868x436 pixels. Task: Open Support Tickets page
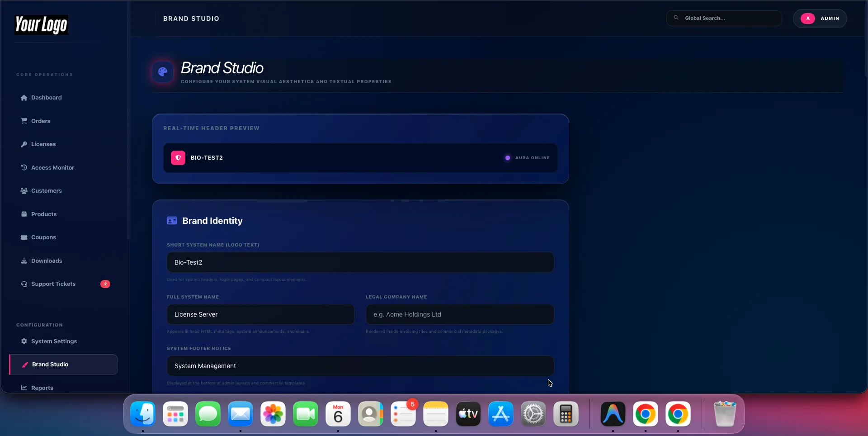coord(63,284)
